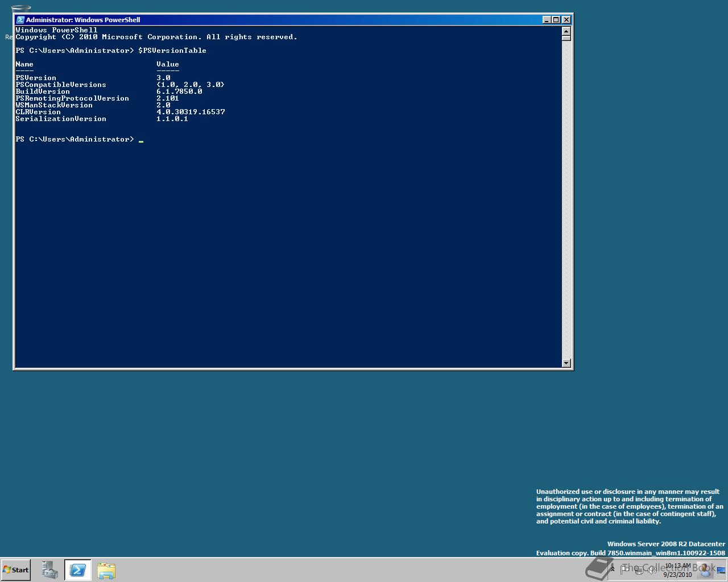Click the Recycle Bin desktop icon

tap(20, 9)
